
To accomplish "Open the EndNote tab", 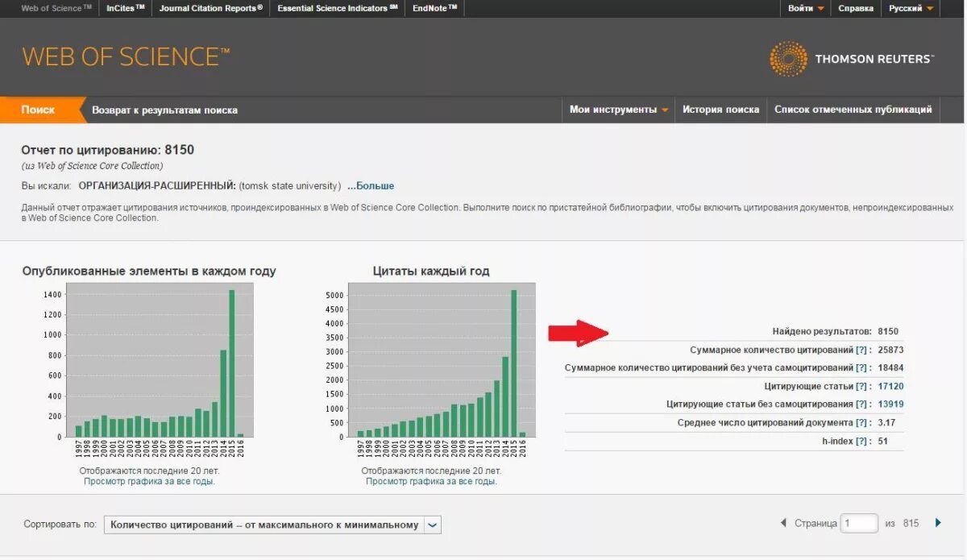I will [x=434, y=8].
